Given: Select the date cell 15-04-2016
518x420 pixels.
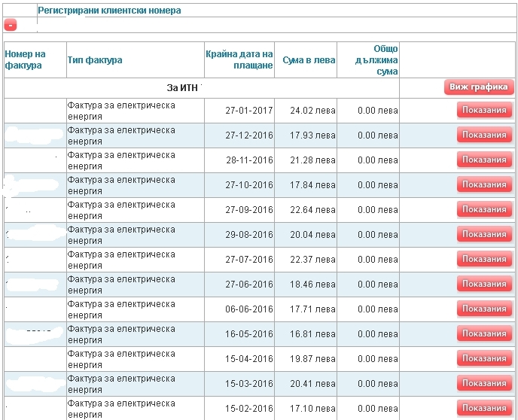Looking at the screenshot, I should coord(249,359).
